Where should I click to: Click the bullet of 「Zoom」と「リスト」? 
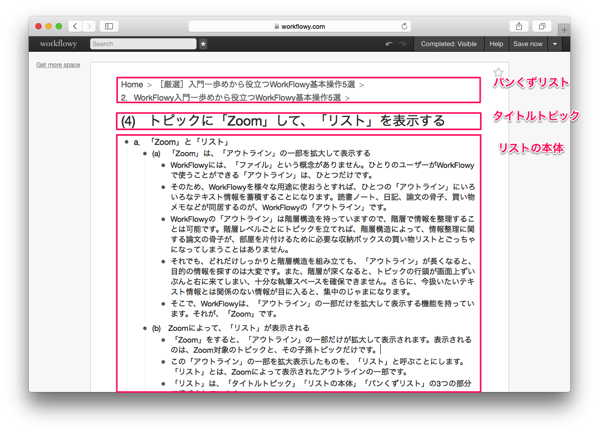point(126,142)
